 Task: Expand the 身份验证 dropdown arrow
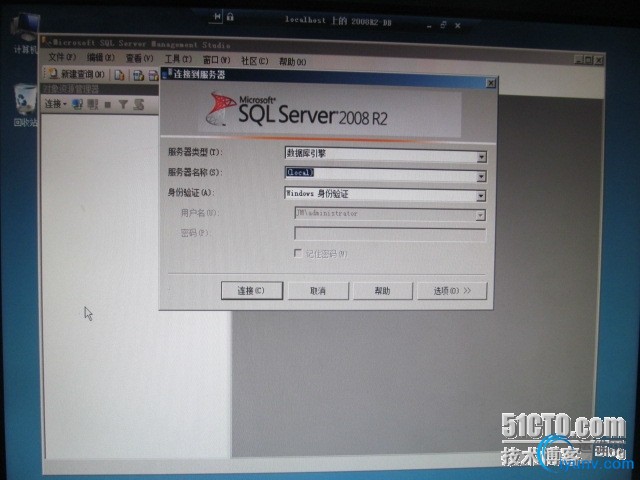[x=481, y=196]
